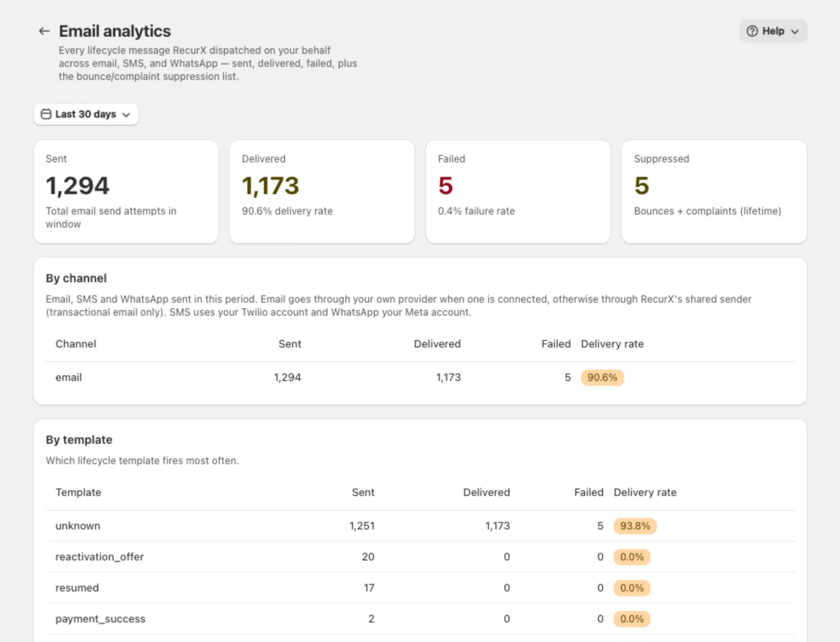The width and height of the screenshot is (840, 642).
Task: Click sent count 17 for resumed
Action: (369, 588)
